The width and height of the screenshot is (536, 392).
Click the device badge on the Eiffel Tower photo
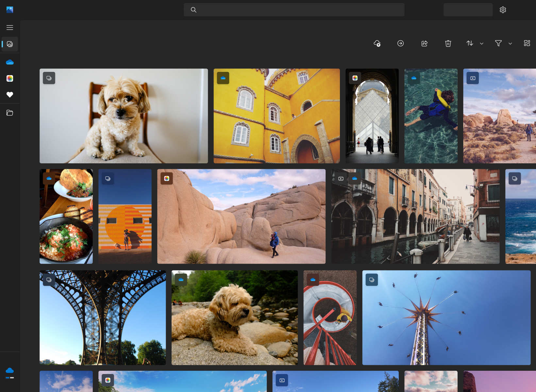[x=49, y=280]
